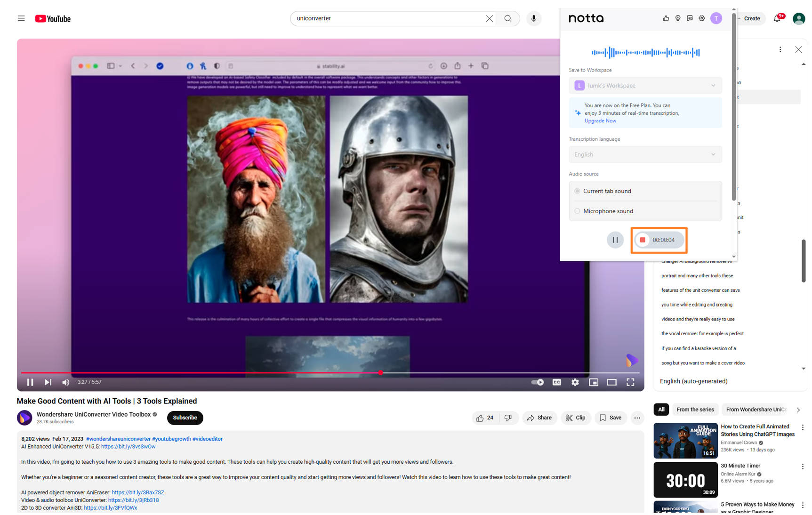
Task: Open options for 5 Proven Ways video
Action: click(803, 505)
